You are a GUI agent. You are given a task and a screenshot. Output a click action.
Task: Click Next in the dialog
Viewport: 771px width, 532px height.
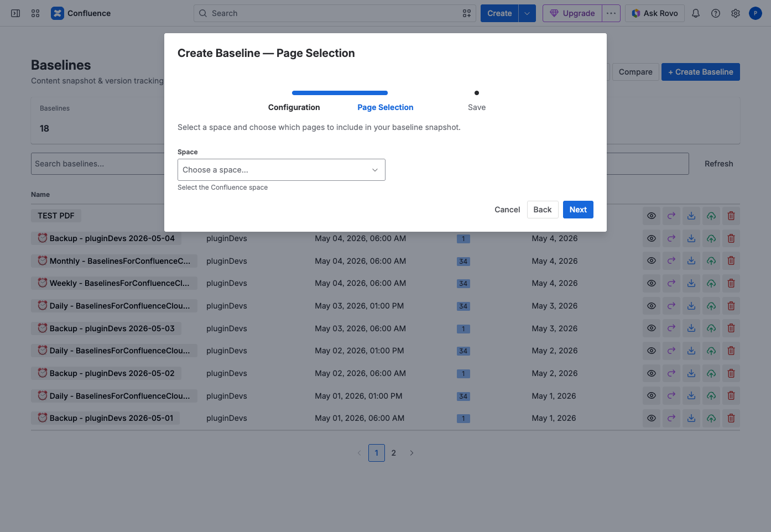(x=578, y=210)
